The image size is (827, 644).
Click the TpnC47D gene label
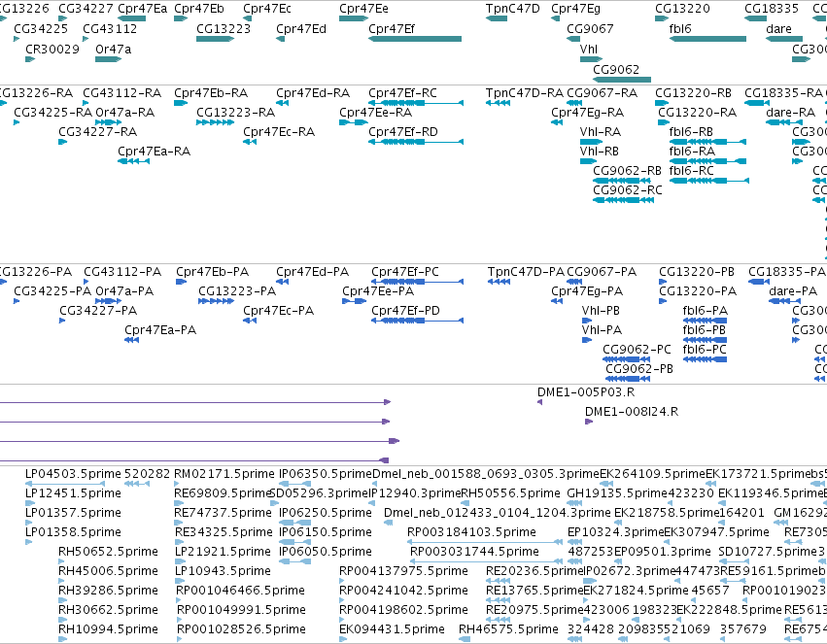coord(513,9)
